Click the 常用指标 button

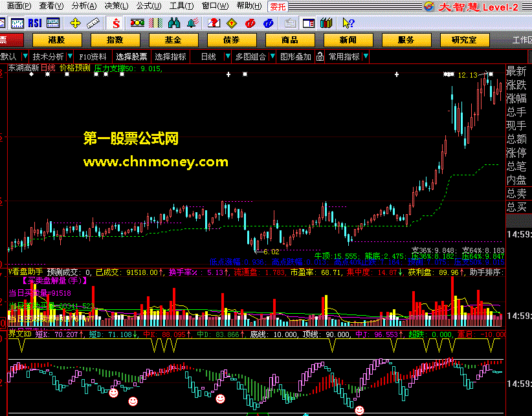tap(344, 57)
